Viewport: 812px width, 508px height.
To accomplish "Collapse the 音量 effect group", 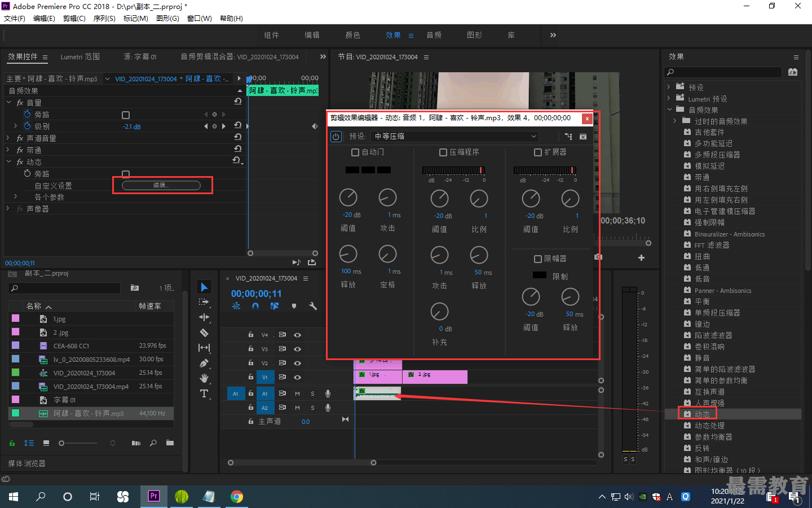I will pyautogui.click(x=9, y=103).
